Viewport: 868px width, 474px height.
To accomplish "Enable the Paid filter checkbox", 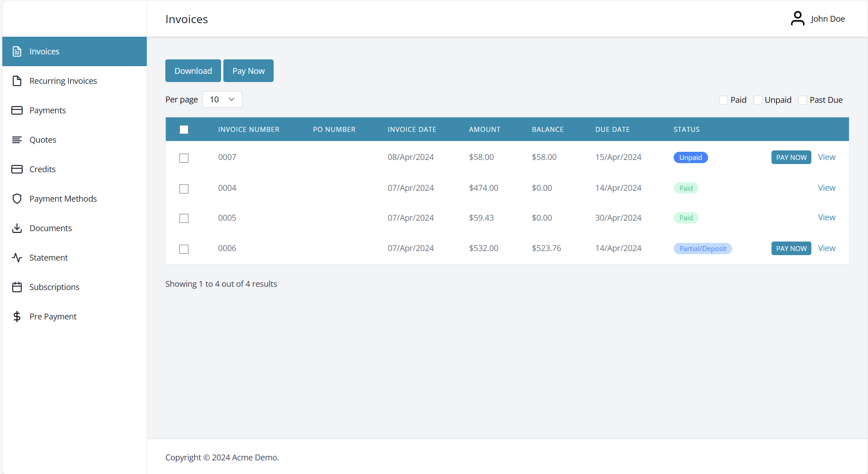I will 723,100.
